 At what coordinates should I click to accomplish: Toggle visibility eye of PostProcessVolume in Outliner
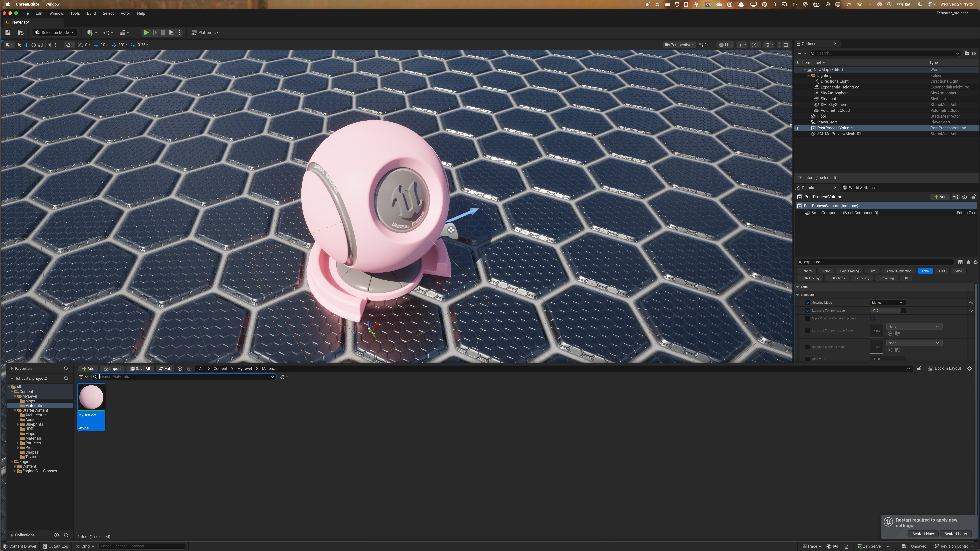tap(797, 128)
